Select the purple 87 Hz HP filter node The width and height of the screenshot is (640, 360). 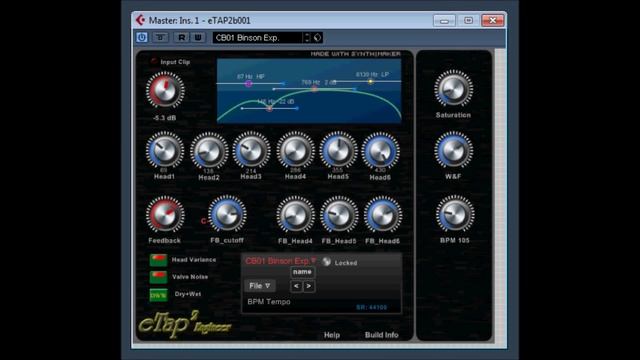click(249, 84)
